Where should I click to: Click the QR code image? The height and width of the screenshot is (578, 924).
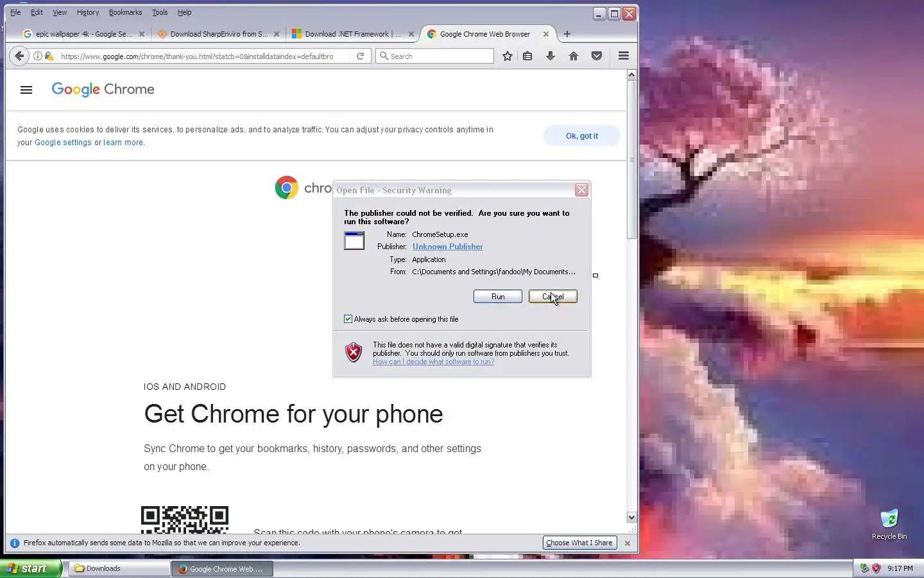coord(185,520)
